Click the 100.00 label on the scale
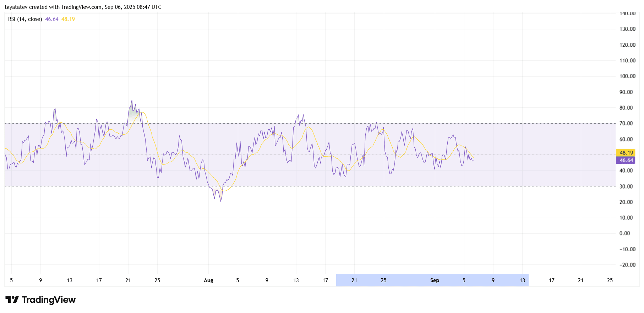Viewport: 644px width, 313px height. click(627, 76)
